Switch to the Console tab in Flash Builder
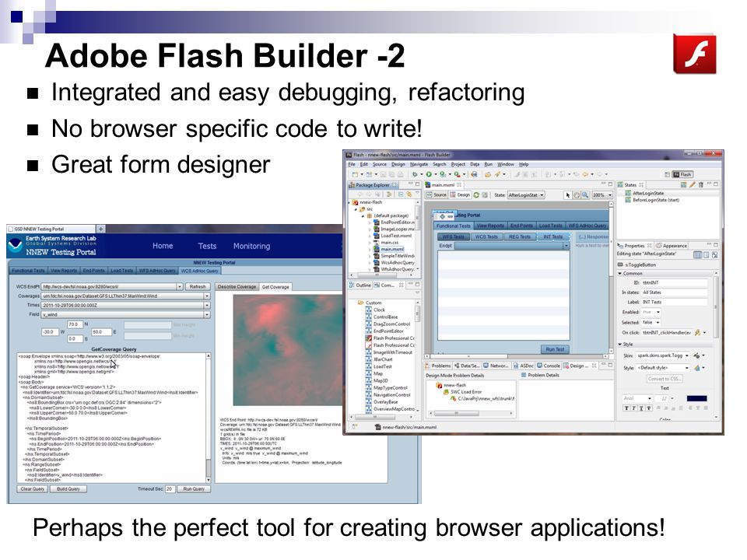Image resolution: width=747 pixels, height=560 pixels. [549, 366]
